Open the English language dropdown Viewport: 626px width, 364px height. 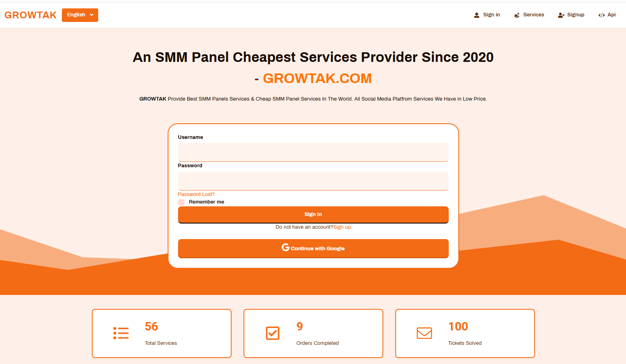click(x=80, y=15)
